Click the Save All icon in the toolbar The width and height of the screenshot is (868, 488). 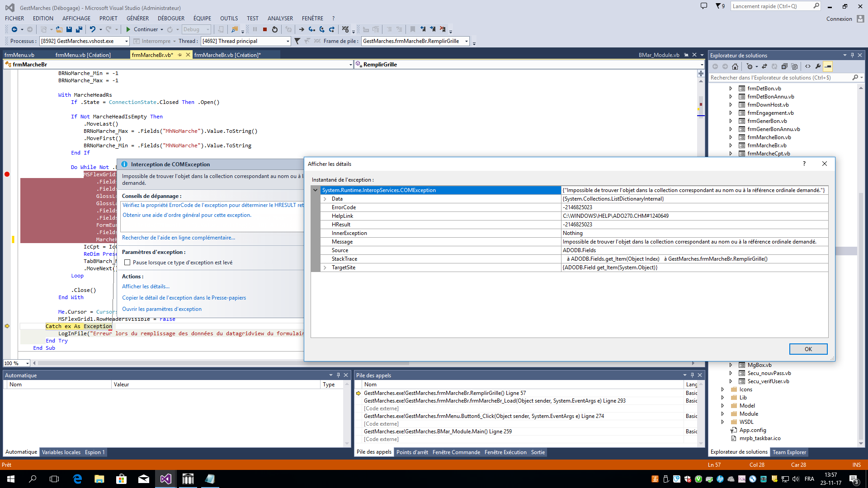79,29
